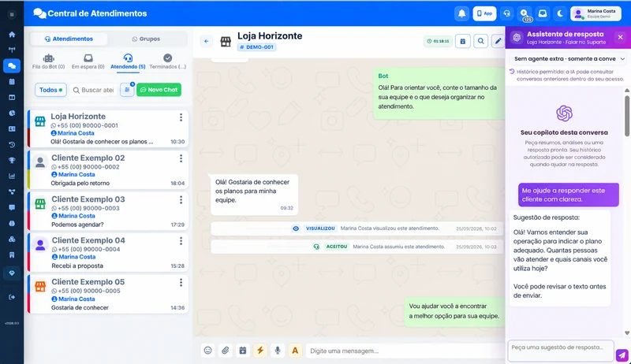Toggle dark mode moon icon
Screen dimensions: 631x364
[560, 13]
